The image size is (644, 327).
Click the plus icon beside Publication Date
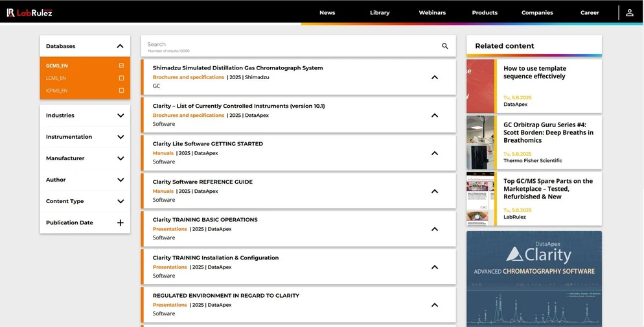click(120, 223)
